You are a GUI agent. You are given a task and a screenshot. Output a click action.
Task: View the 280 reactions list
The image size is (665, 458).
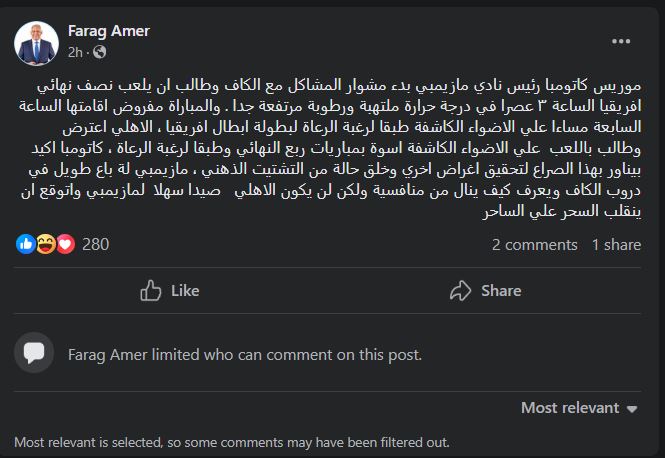tap(95, 243)
